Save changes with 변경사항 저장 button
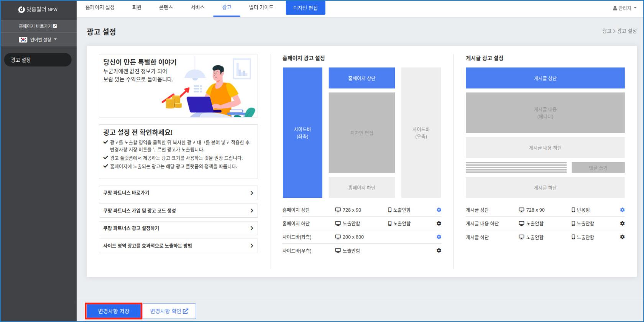Image resolution: width=644 pixels, height=322 pixels. coord(113,311)
